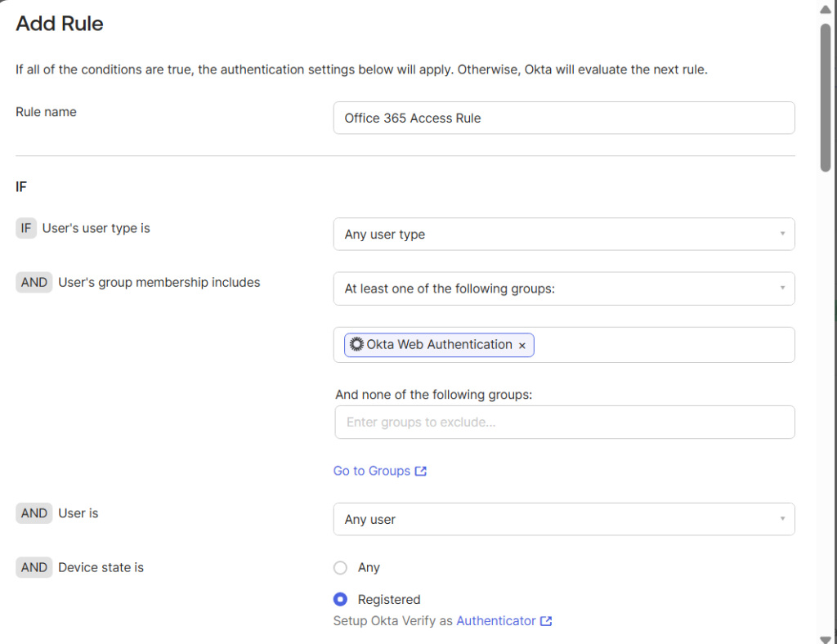Open the Any user dropdown

tap(564, 519)
